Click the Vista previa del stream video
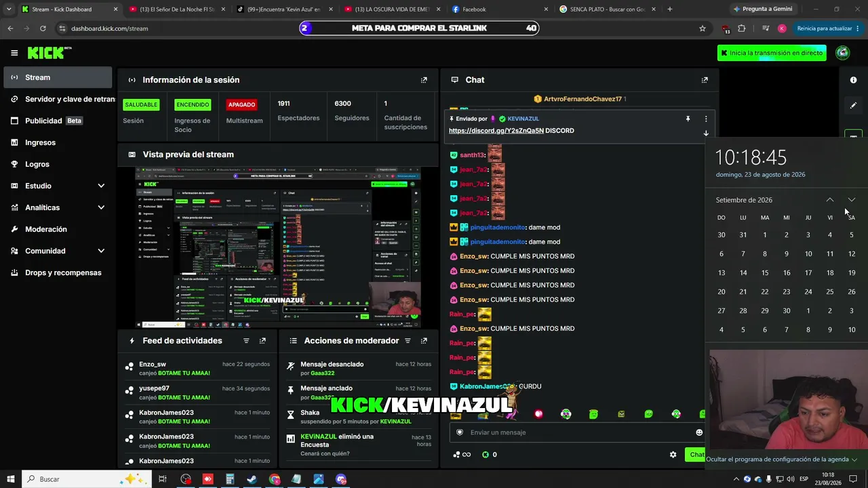This screenshot has width=868, height=488. [x=277, y=247]
